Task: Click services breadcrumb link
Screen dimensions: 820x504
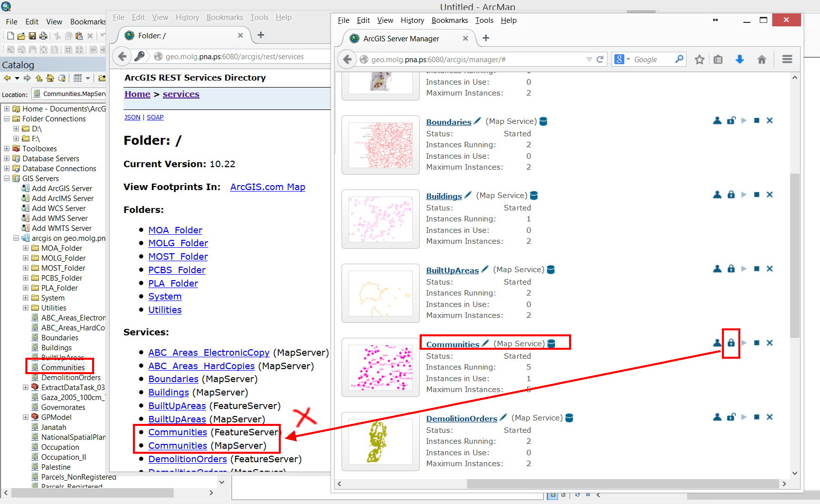Action: 181,94
